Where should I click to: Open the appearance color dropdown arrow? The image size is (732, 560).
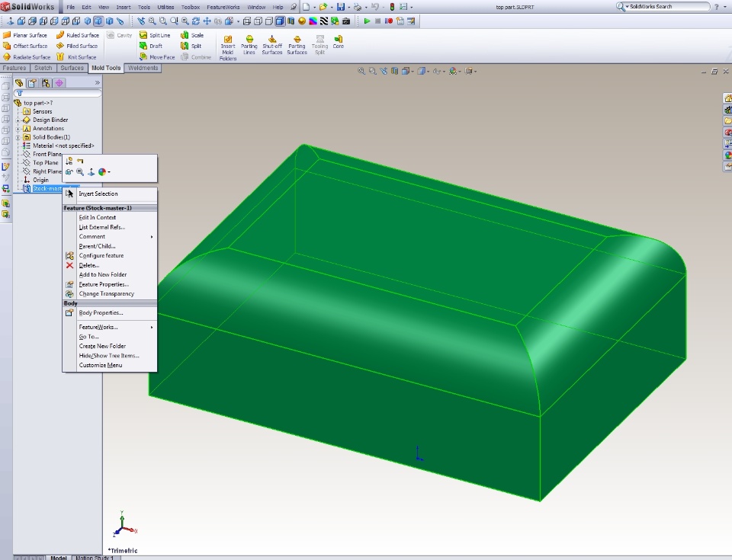[x=109, y=172]
